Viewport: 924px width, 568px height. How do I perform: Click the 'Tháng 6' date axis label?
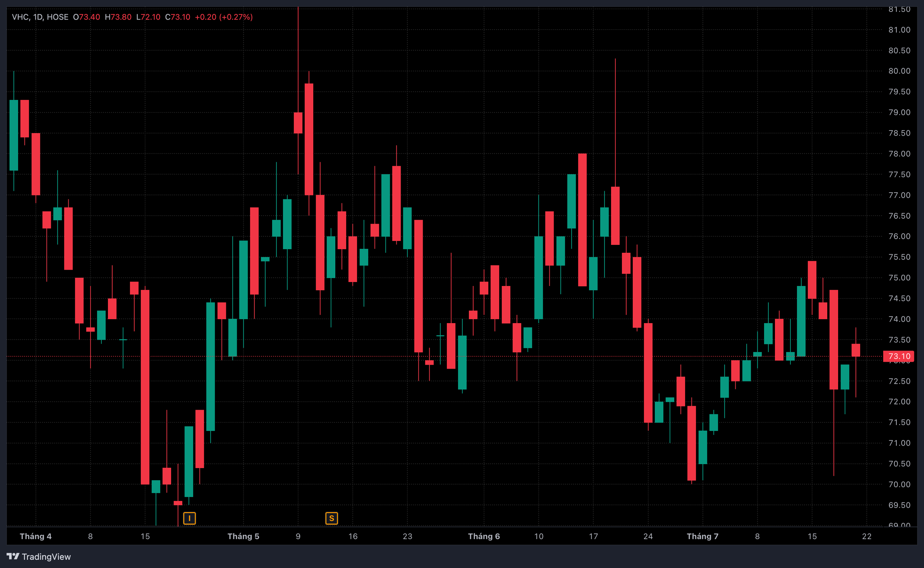click(484, 537)
